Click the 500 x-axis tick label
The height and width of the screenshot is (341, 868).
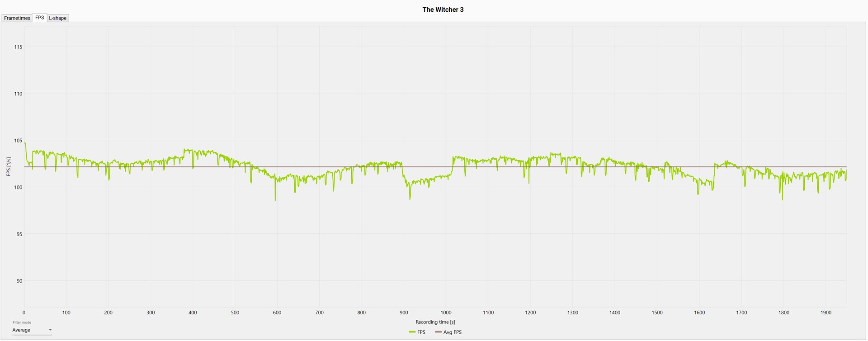235,313
